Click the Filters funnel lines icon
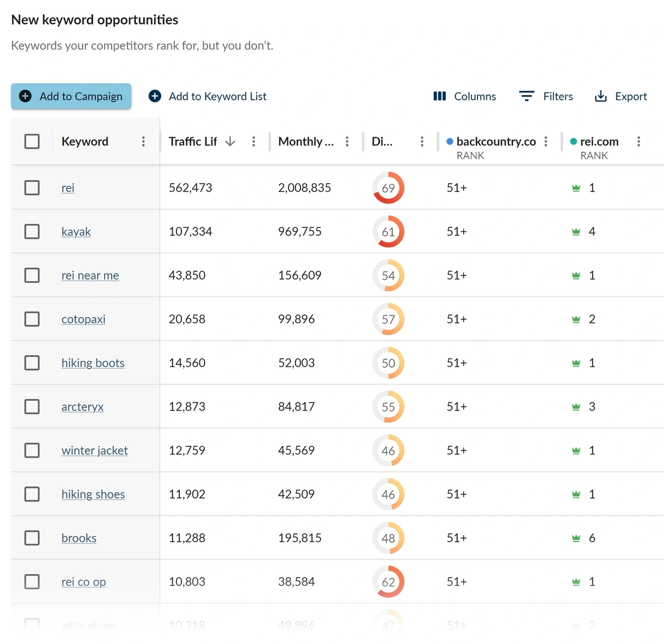This screenshot has height=644, width=664. [526, 96]
